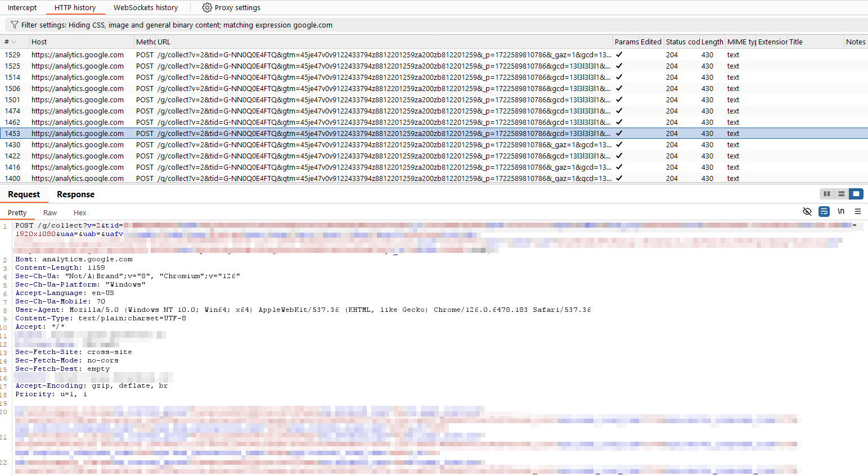Click length 430 in row 1506
868x476 pixels.
pyautogui.click(x=707, y=88)
